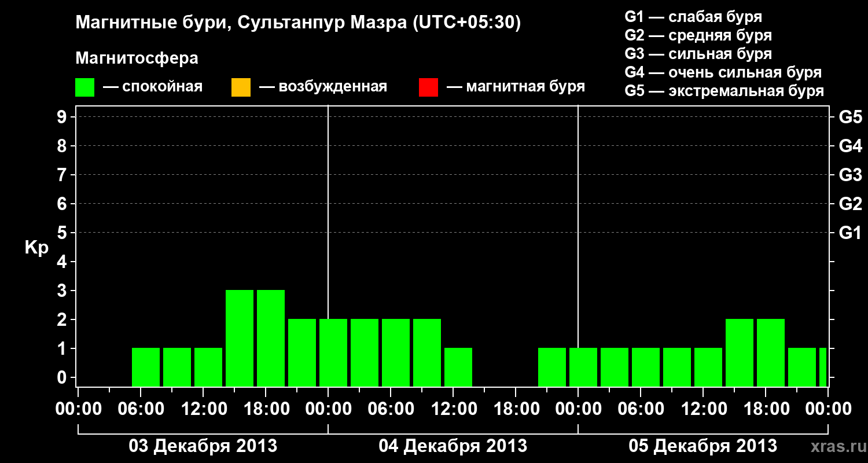Click the second Kp 3 bar on 03 Декабря
The height and width of the screenshot is (463, 868).
click(271, 338)
